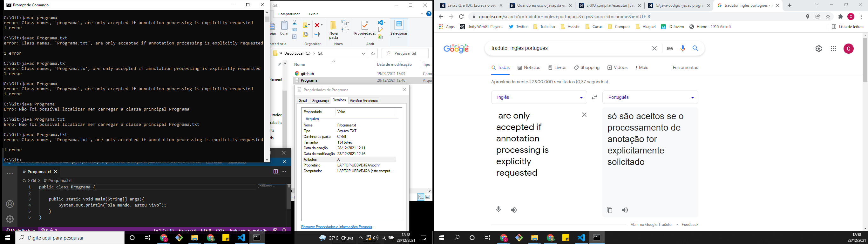Viewport: 868px width, 244px height.
Task: Share this page icon in address bar
Action: pos(818,17)
